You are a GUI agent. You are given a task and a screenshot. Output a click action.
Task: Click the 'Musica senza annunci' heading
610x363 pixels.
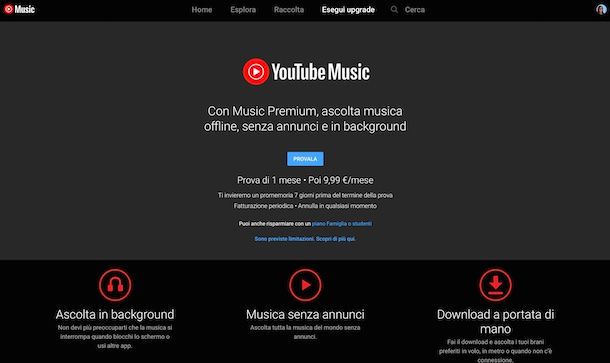click(x=305, y=314)
